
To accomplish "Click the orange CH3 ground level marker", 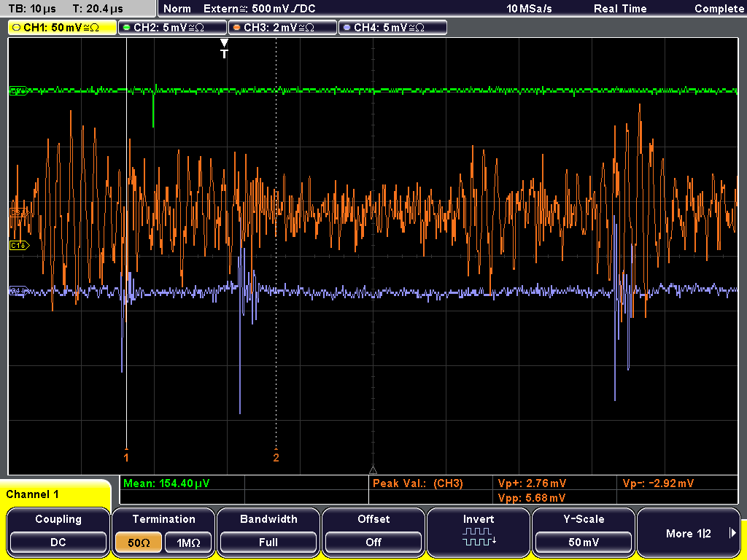I will point(19,213).
